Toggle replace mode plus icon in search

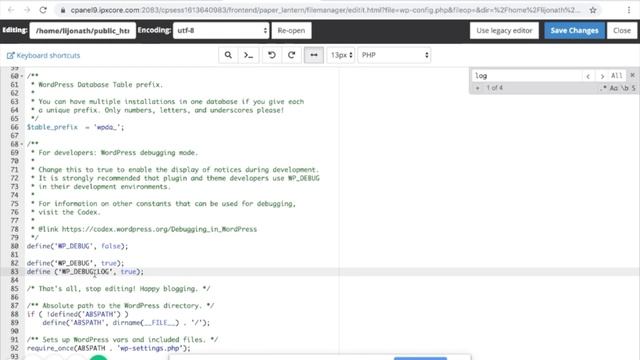pyautogui.click(x=477, y=88)
